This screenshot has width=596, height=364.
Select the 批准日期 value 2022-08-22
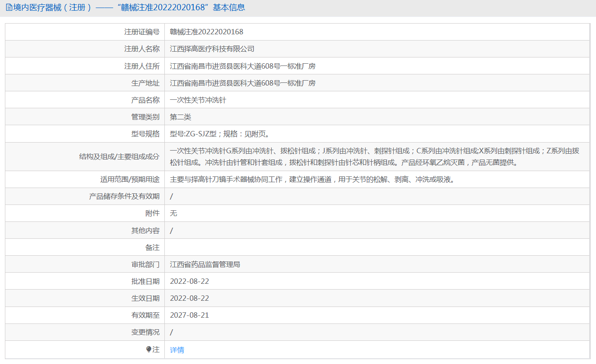[189, 281]
